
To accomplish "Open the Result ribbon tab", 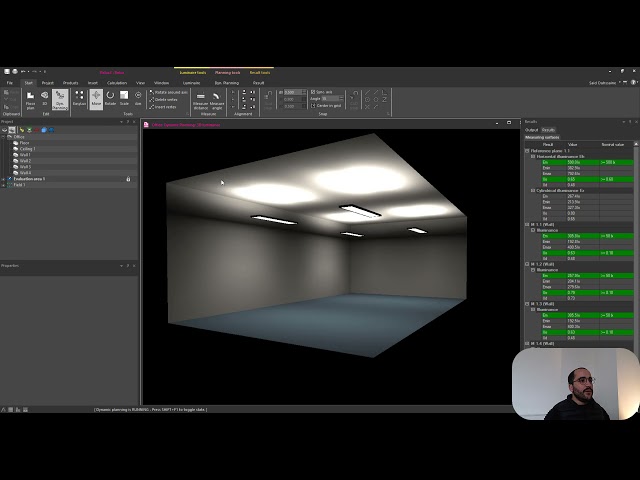I will click(258, 83).
